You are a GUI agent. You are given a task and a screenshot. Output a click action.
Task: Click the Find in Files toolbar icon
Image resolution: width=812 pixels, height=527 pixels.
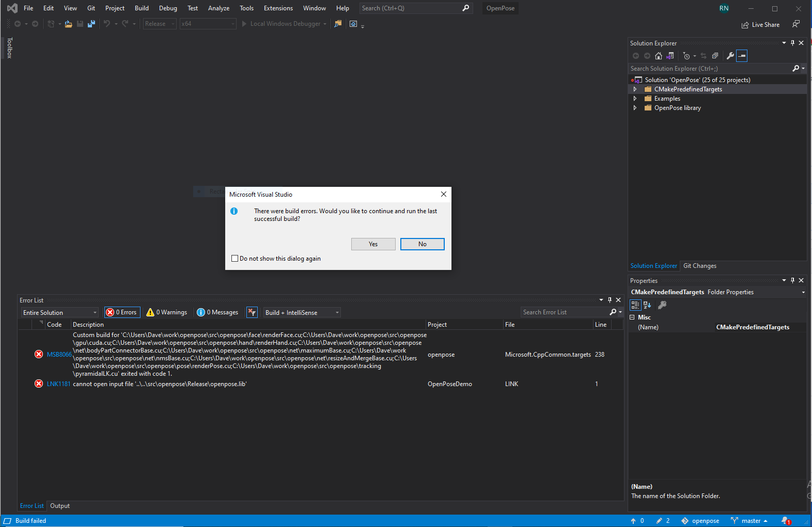pos(338,24)
